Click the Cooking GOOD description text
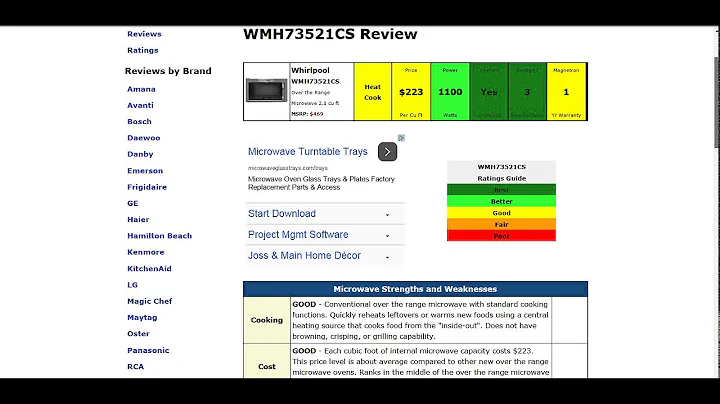The height and width of the screenshot is (404, 720). point(421,320)
